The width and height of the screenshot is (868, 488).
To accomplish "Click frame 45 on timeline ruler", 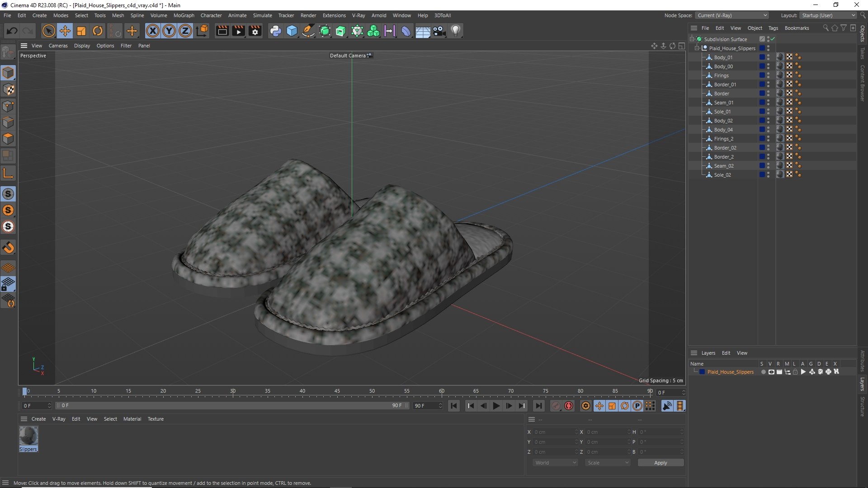I will coord(337,392).
